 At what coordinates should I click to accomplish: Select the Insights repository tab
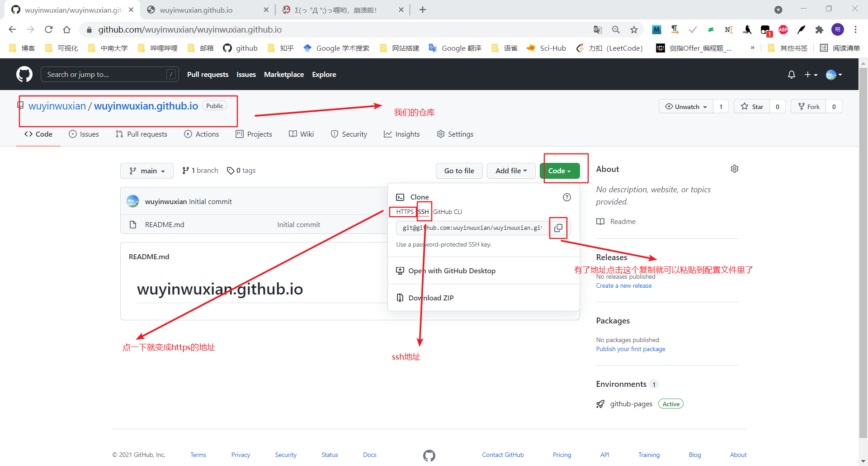(401, 134)
